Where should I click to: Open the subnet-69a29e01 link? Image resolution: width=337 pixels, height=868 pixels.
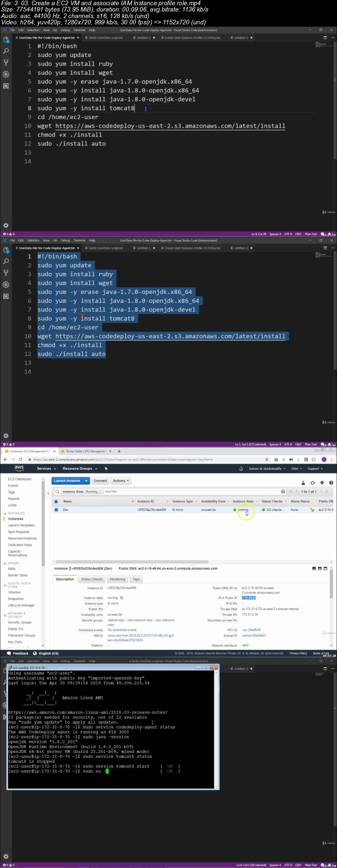point(254,636)
